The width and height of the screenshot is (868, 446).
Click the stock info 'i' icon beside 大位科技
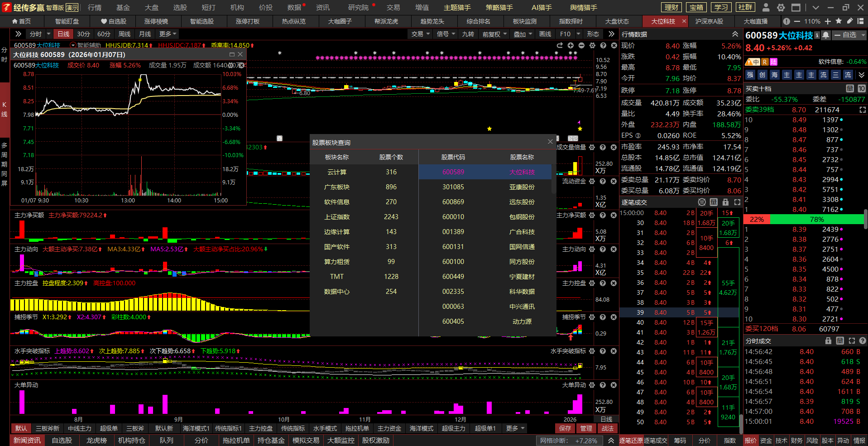coord(817,35)
